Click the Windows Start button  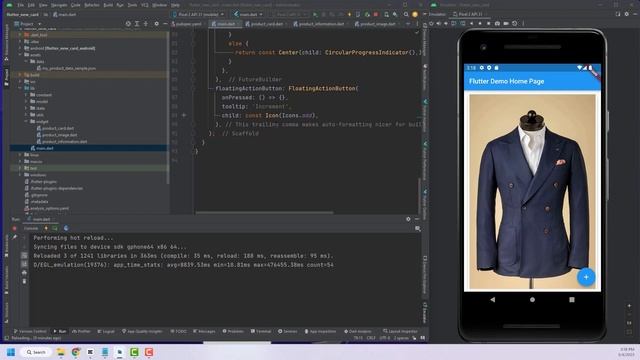point(11,352)
